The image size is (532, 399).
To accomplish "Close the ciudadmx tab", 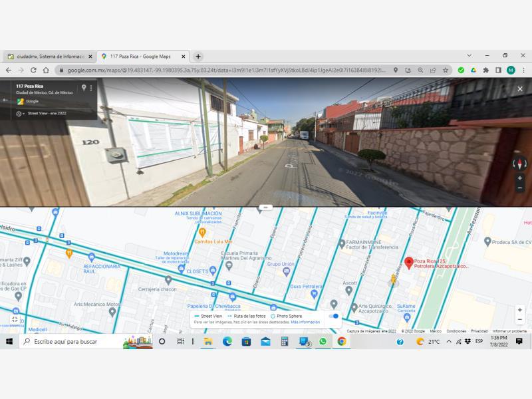I will [90, 57].
